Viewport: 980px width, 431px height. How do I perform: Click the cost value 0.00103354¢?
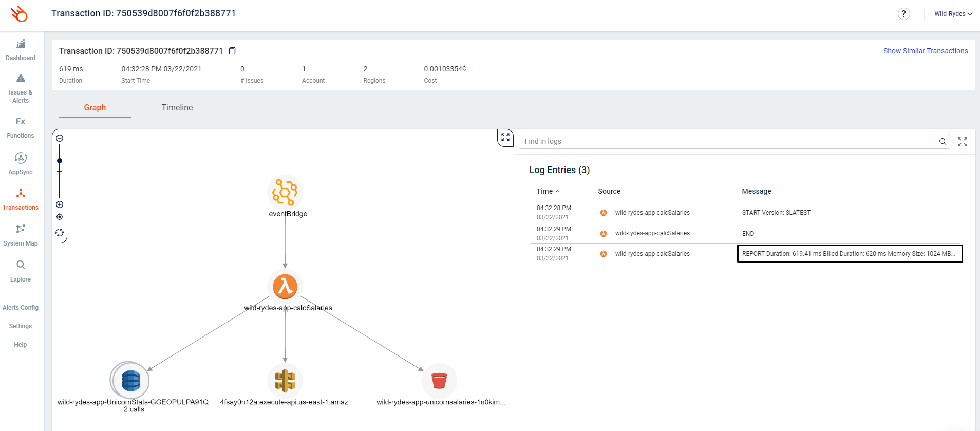[445, 69]
